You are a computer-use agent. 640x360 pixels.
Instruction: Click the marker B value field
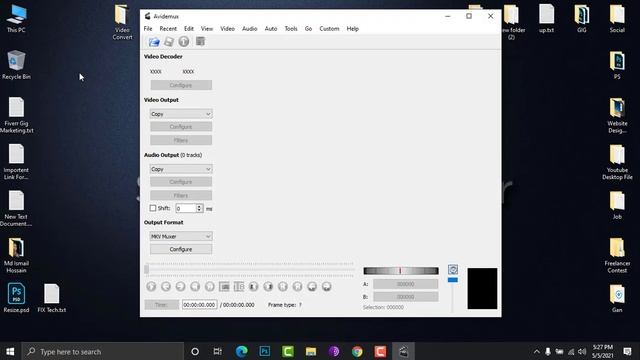coord(405,297)
